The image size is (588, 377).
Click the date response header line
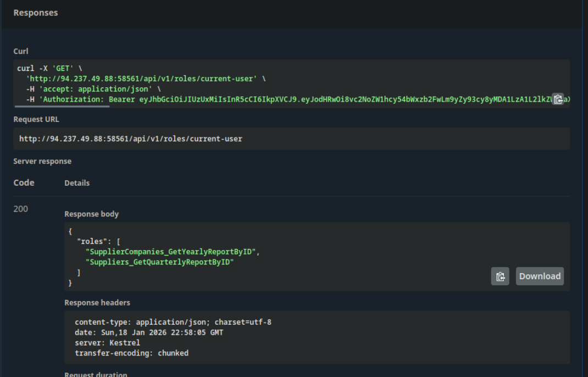(x=149, y=332)
